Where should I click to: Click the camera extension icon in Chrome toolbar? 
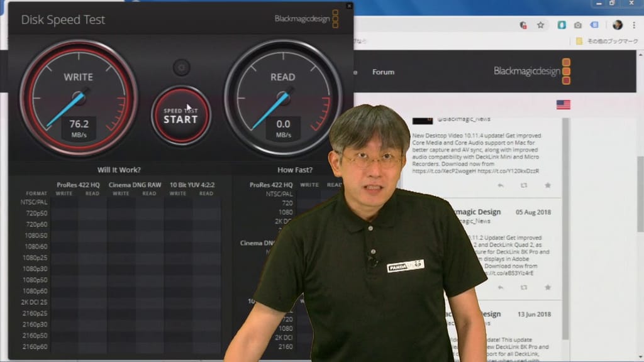tap(577, 26)
